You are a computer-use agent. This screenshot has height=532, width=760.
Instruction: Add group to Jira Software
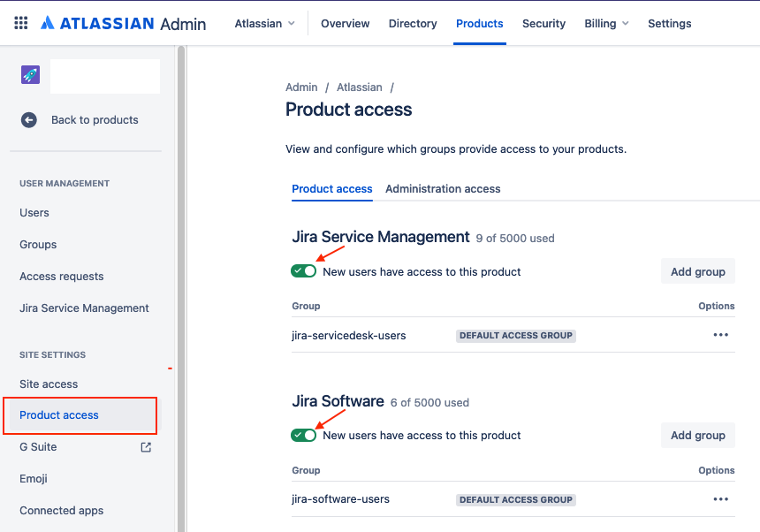pyautogui.click(x=698, y=435)
